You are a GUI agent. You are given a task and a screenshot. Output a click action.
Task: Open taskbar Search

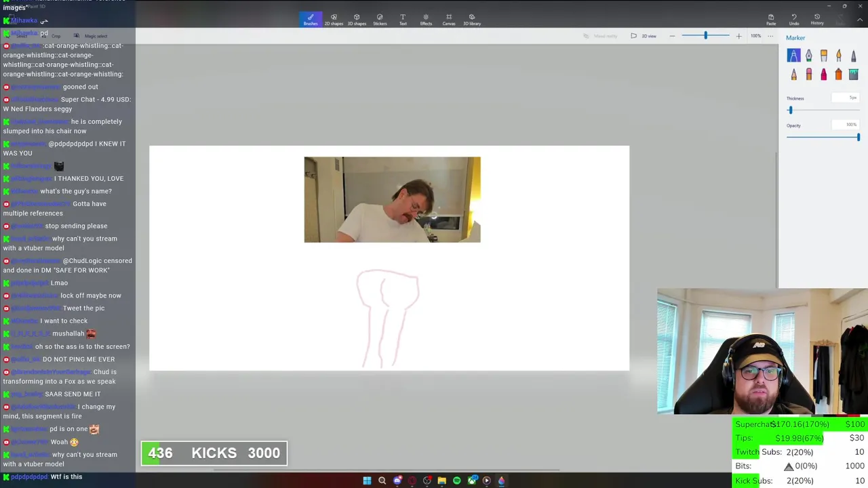382,481
